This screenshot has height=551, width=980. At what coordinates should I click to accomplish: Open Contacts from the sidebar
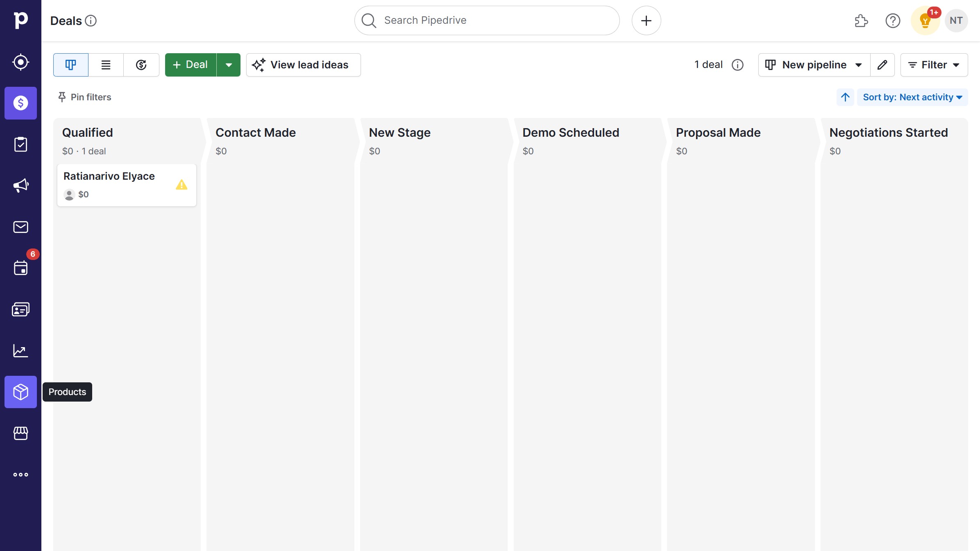pyautogui.click(x=20, y=309)
